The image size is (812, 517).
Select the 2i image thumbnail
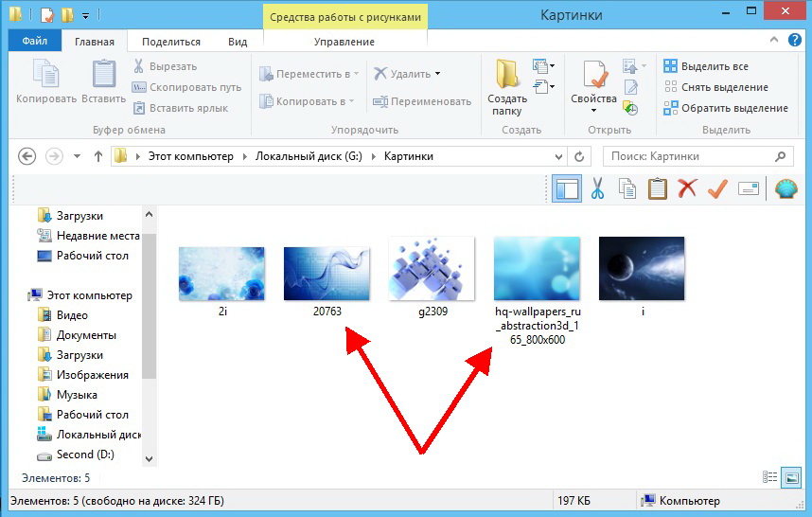pos(221,274)
